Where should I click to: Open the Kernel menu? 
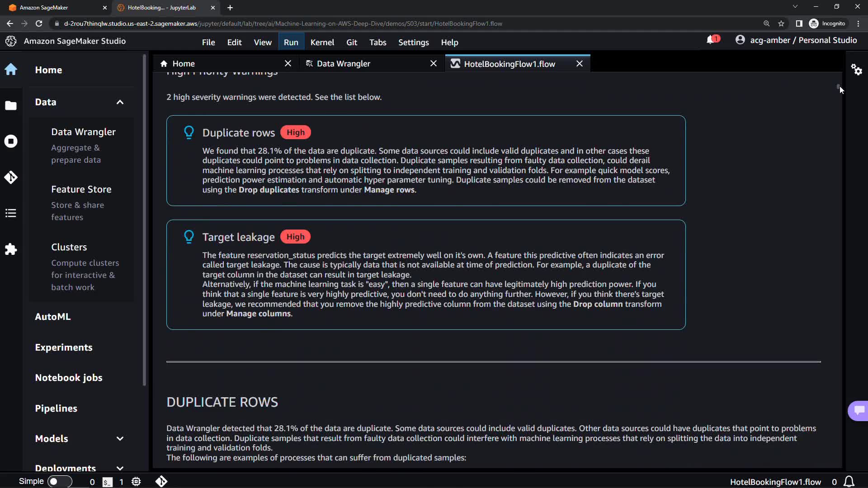click(322, 42)
